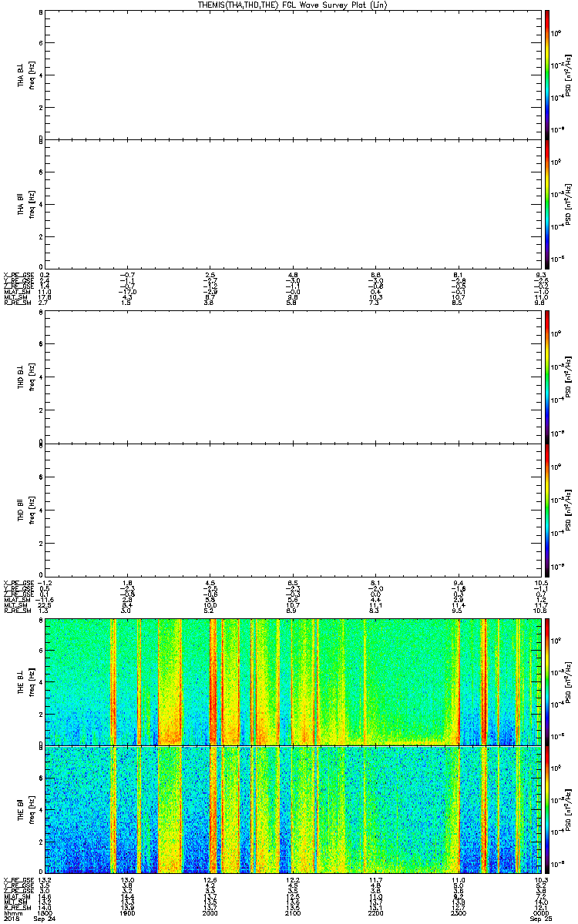Click the X_RE_GSE value 13.2 below THE Bll panel
Viewport: 578px width, 924px height.
pos(44,879)
